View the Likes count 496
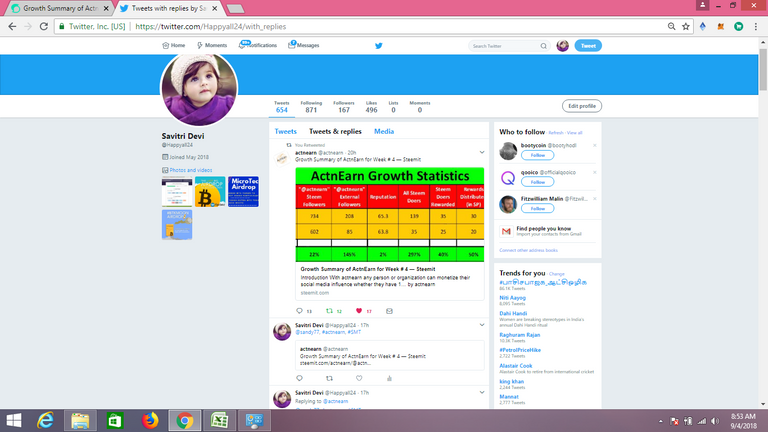 coord(371,107)
